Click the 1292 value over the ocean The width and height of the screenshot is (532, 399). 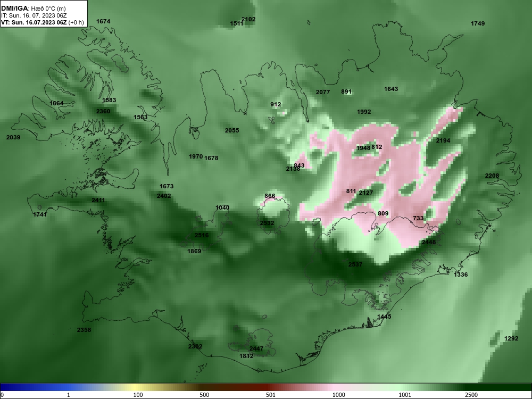pyautogui.click(x=511, y=338)
